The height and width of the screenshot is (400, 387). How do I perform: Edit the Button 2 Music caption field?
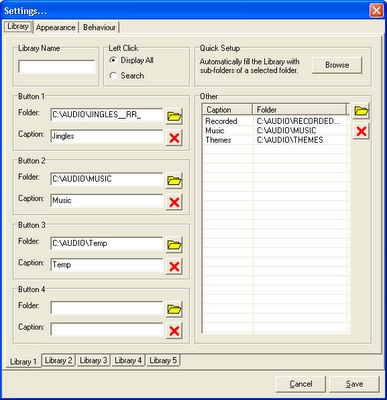point(107,201)
